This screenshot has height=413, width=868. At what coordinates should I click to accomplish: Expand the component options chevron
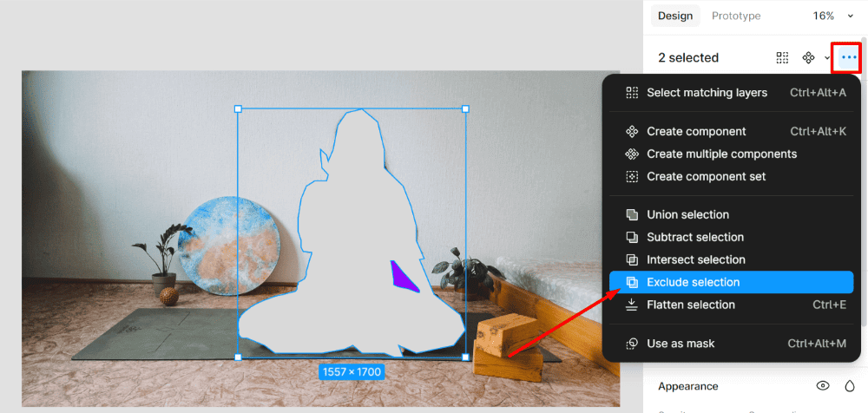tap(827, 57)
